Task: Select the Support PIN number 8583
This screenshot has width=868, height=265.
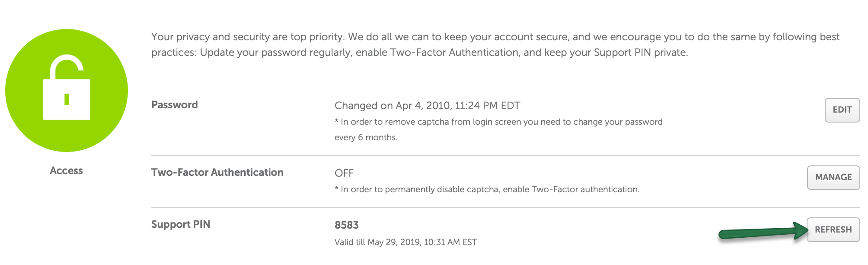Action: (x=347, y=225)
